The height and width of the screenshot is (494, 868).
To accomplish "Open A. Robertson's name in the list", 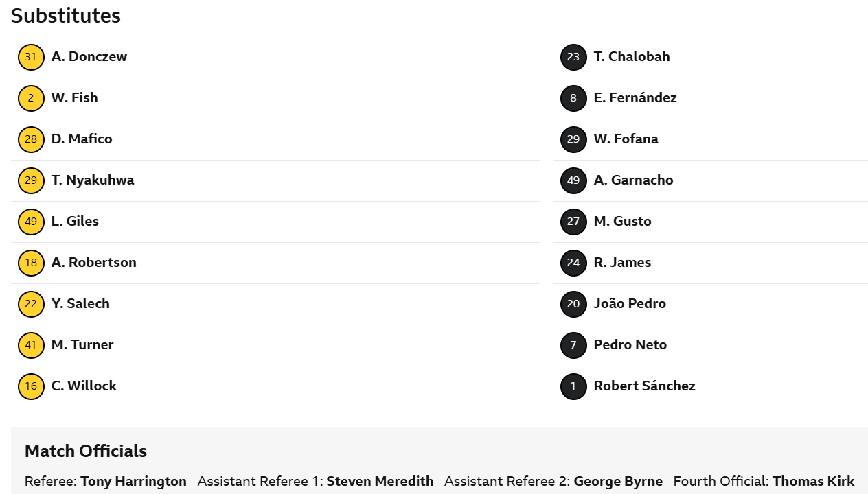I will (x=94, y=262).
